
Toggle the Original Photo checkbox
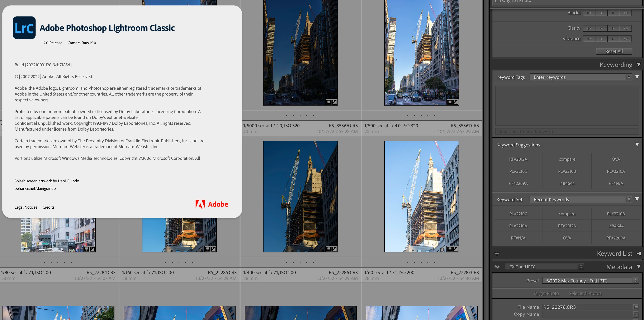[x=498, y=1]
